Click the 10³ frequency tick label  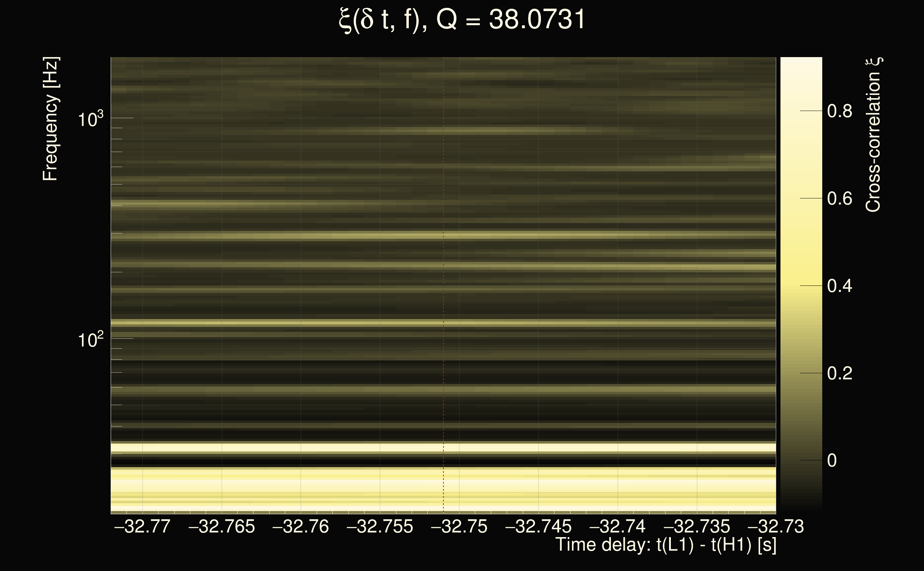coord(90,120)
